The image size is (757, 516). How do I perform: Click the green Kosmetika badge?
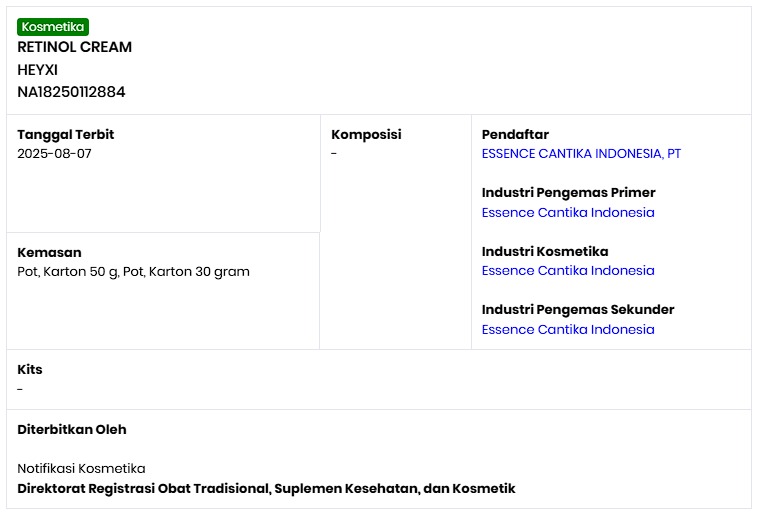(x=53, y=27)
